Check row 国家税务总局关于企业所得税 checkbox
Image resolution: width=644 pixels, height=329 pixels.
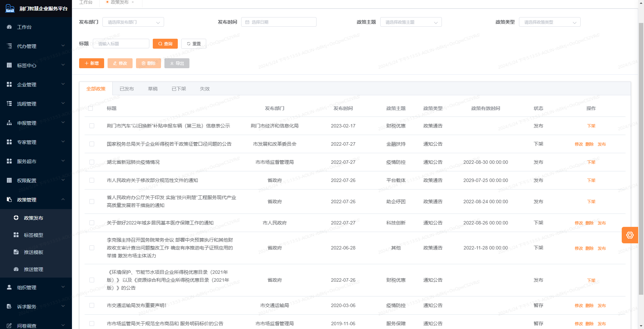(92, 144)
